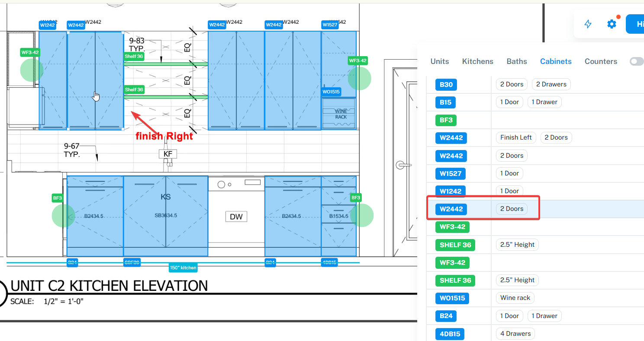Click the 1 Drawer chip on B15 row
This screenshot has height=341, width=644.
(x=544, y=102)
